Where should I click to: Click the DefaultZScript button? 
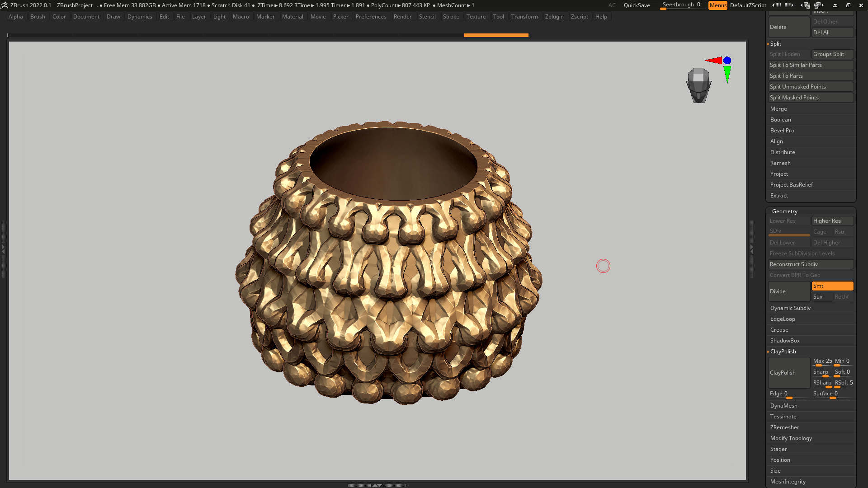tap(748, 5)
